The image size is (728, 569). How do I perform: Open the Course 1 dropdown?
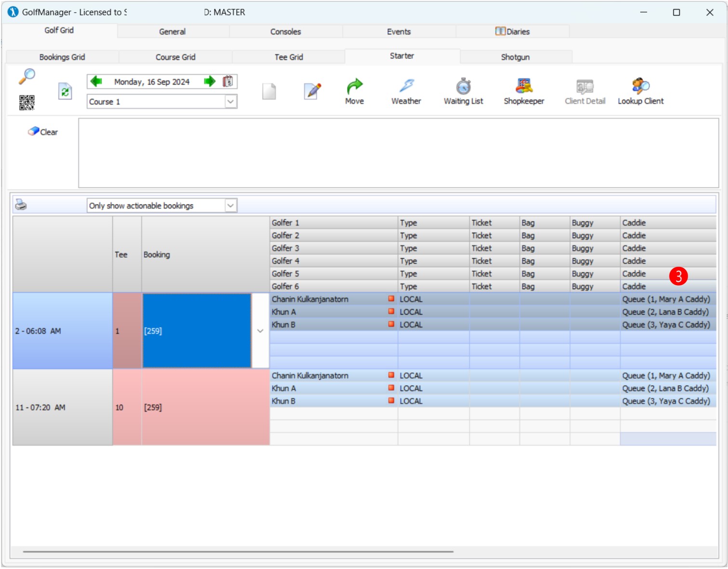(230, 102)
